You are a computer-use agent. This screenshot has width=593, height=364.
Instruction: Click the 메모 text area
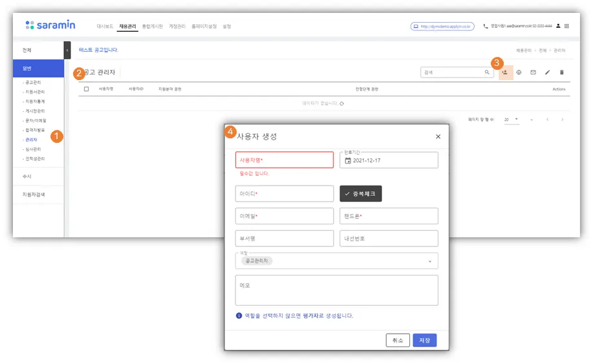[336, 290]
